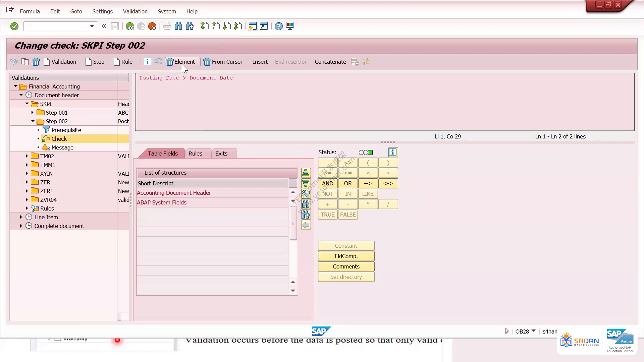Screen dimensions: 644x362
Task: Click the Save disk icon
Action: coord(115,26)
